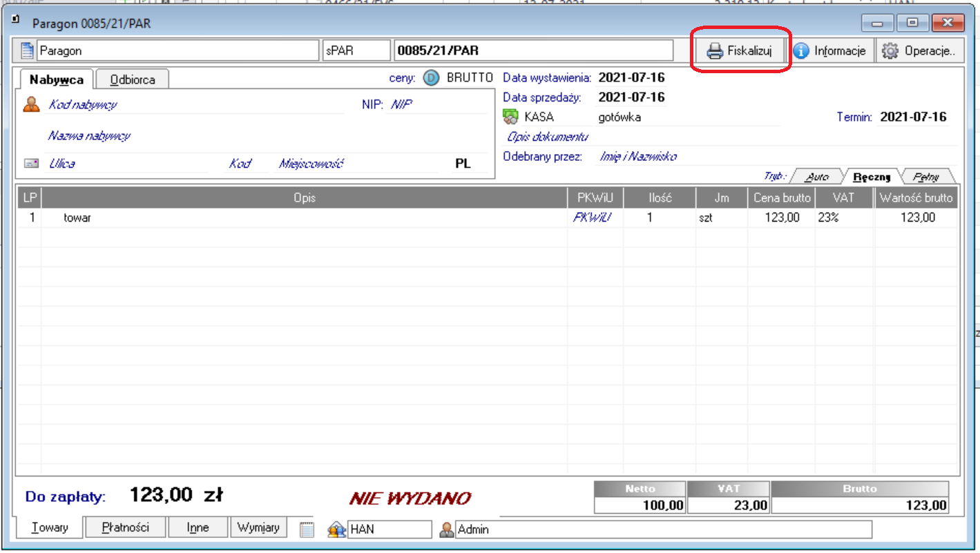Click the warehouse users icon beside HAN

pyautogui.click(x=336, y=530)
